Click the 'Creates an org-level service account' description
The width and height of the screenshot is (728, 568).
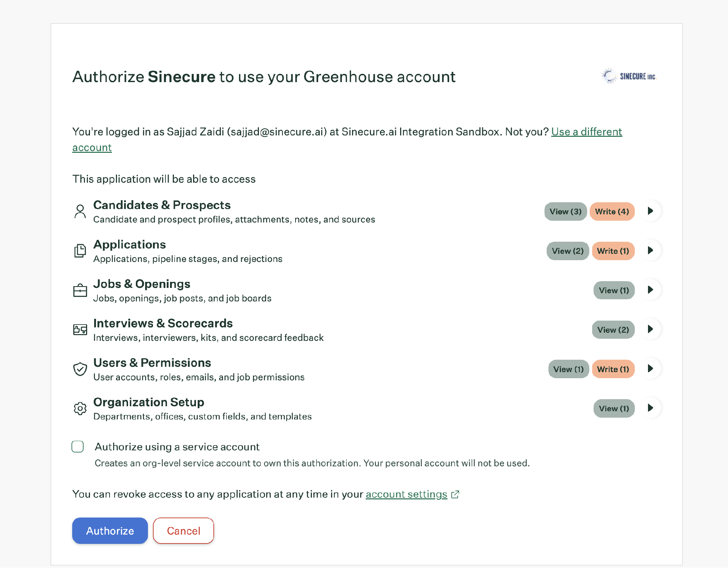312,463
